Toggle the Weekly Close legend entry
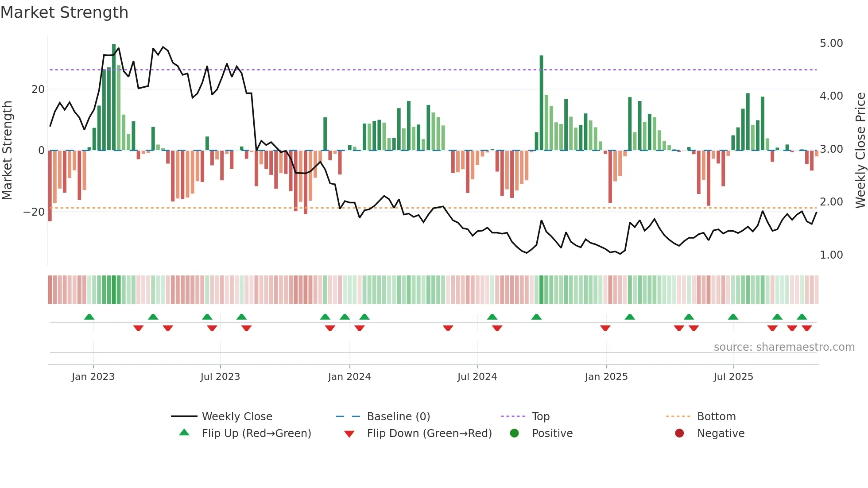This screenshot has width=868, height=488. [236, 416]
